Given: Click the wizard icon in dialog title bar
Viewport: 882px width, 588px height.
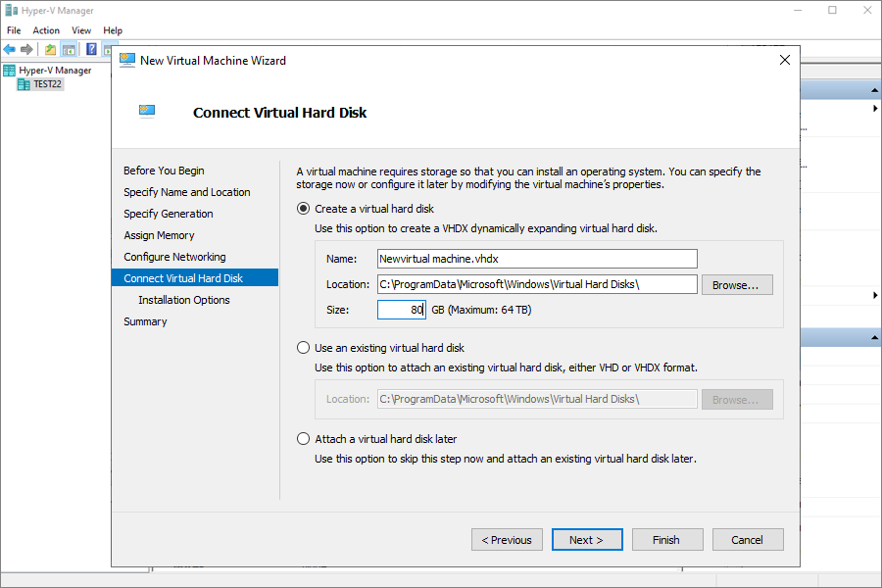Looking at the screenshot, I should [x=127, y=60].
